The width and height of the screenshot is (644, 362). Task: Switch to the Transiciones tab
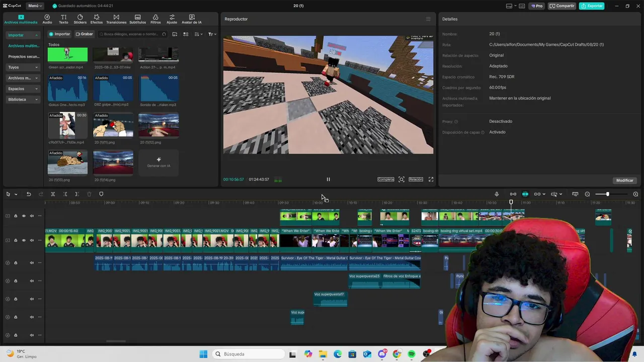[x=116, y=19]
